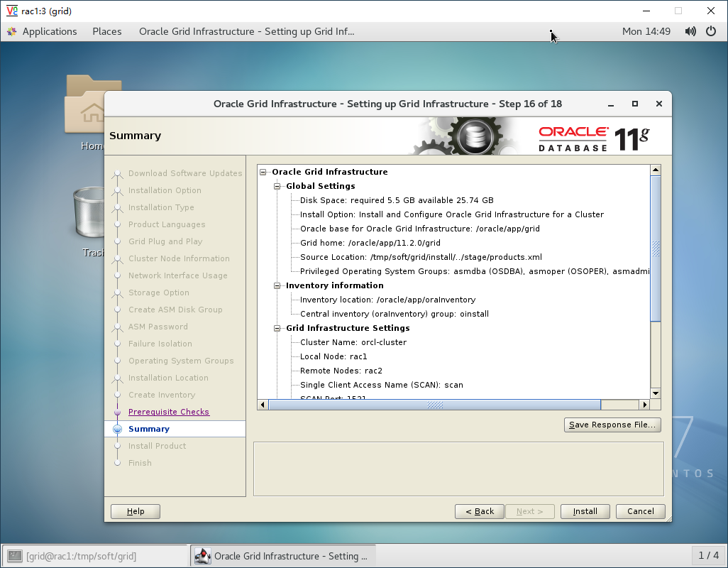Select the Source Location row
Image resolution: width=728 pixels, height=568 pixels.
421,257
